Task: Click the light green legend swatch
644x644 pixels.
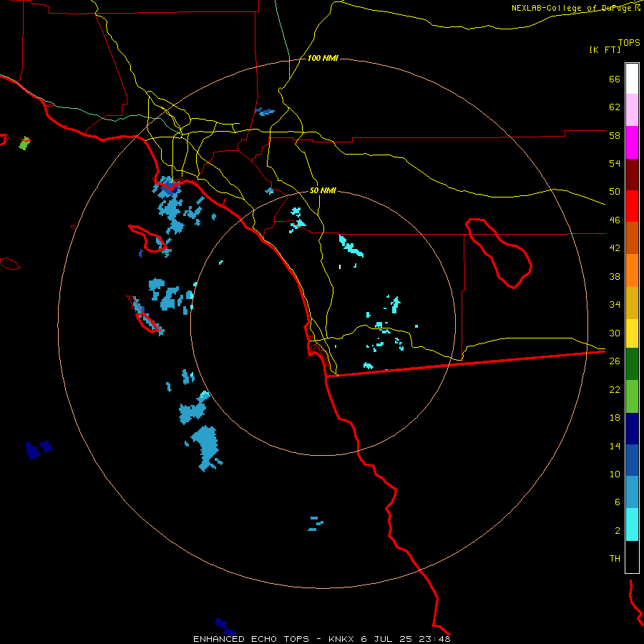Action: 632,396
